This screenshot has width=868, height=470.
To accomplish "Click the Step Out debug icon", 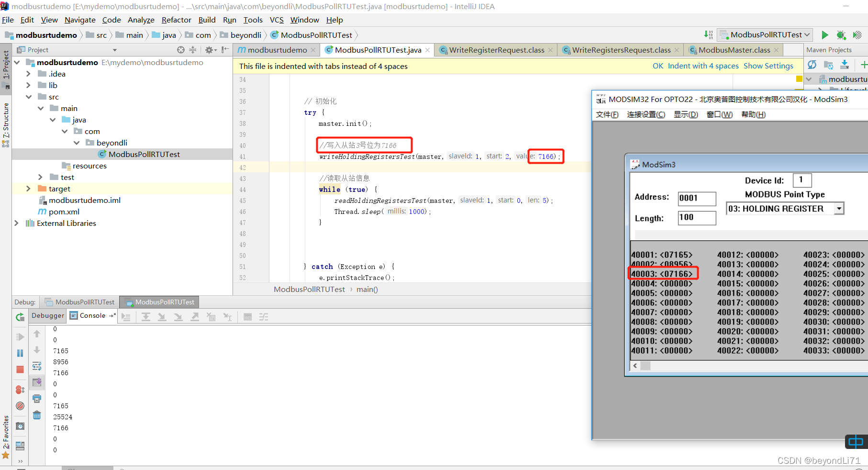I will [195, 317].
